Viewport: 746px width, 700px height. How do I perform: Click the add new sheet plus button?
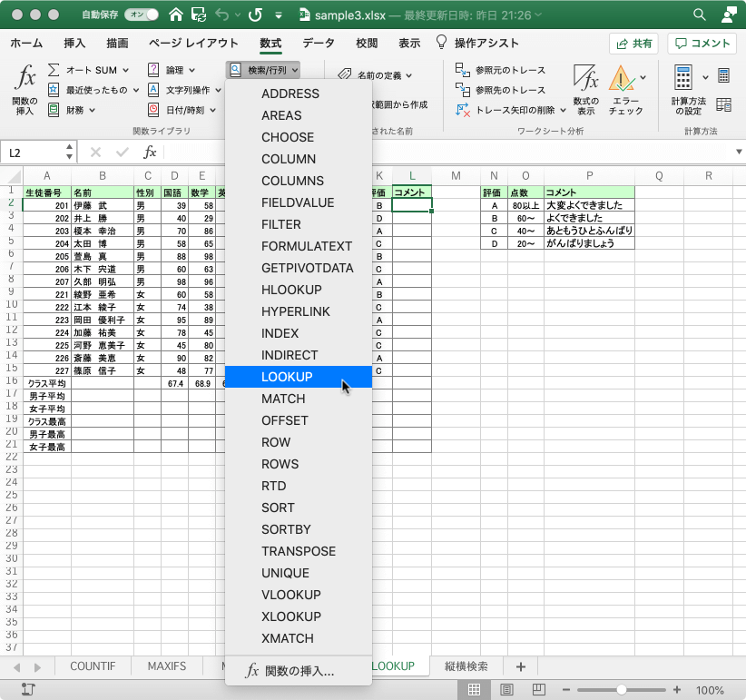tap(521, 666)
